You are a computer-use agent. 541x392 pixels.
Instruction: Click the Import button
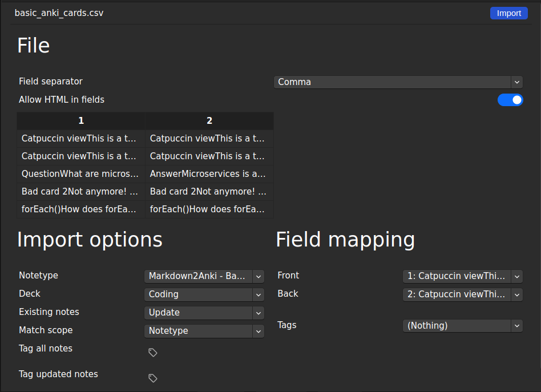pos(508,13)
